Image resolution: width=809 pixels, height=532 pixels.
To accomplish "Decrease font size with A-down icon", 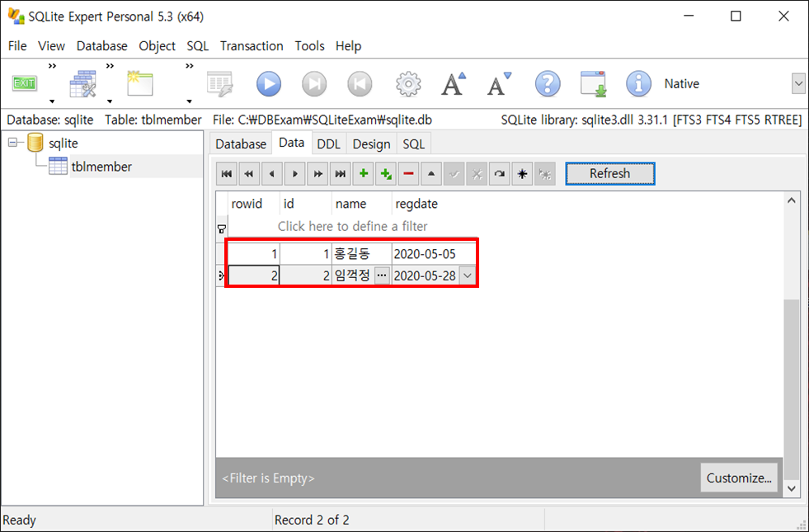I will pos(499,83).
